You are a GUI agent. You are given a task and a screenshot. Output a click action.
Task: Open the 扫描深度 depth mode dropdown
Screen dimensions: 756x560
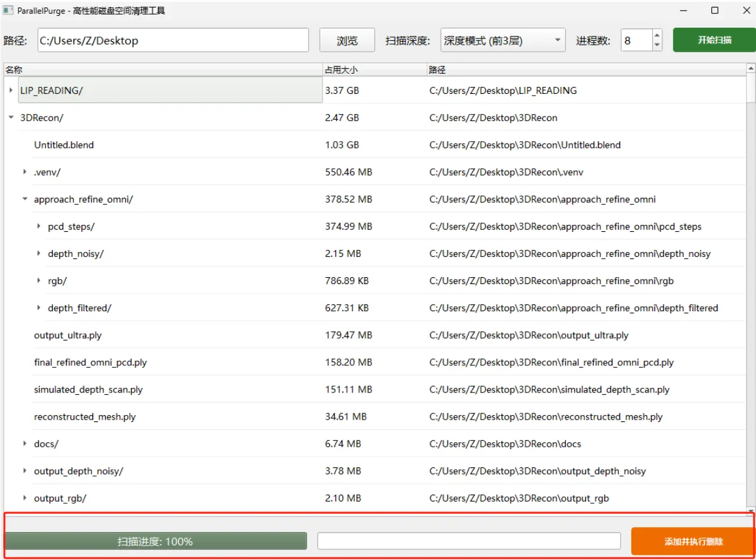point(503,40)
